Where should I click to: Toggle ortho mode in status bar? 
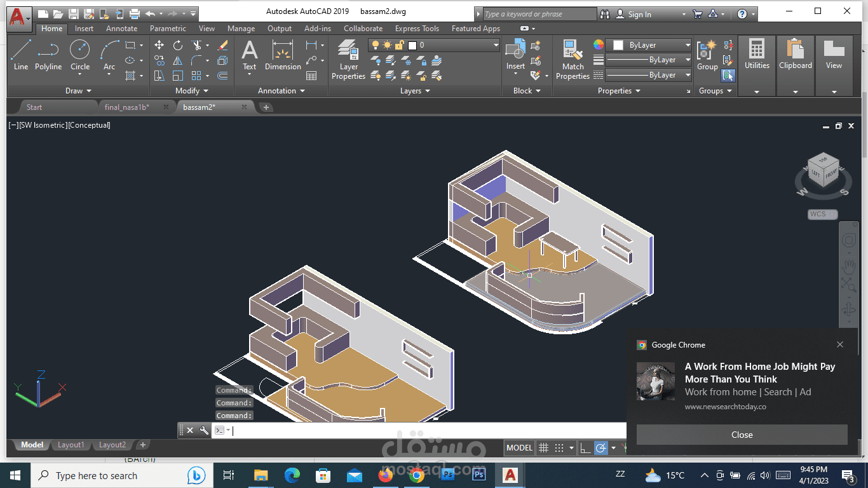click(x=586, y=448)
